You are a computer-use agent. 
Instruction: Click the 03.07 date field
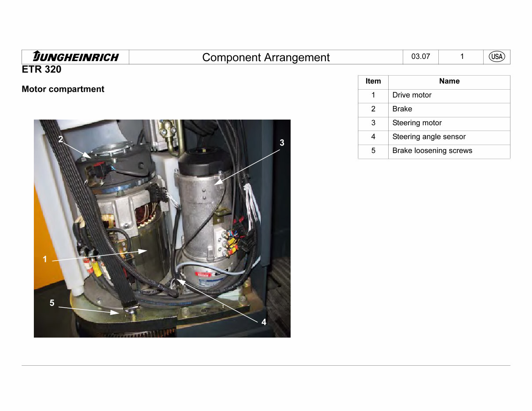tap(420, 57)
